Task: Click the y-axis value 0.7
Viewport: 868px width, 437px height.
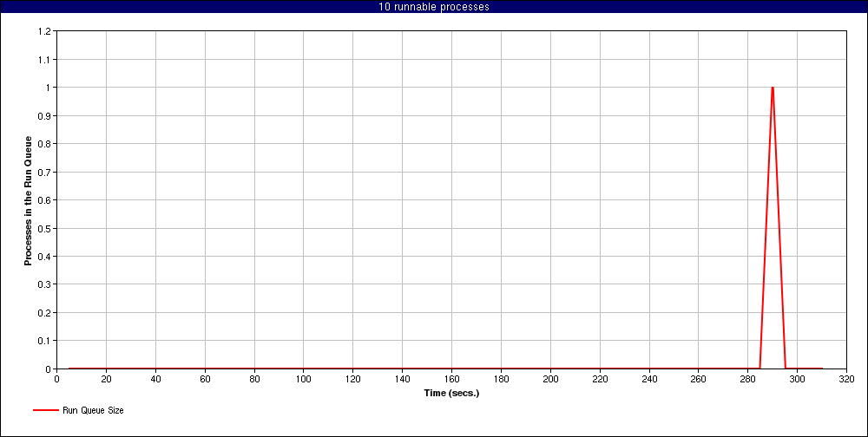Action: [46, 172]
